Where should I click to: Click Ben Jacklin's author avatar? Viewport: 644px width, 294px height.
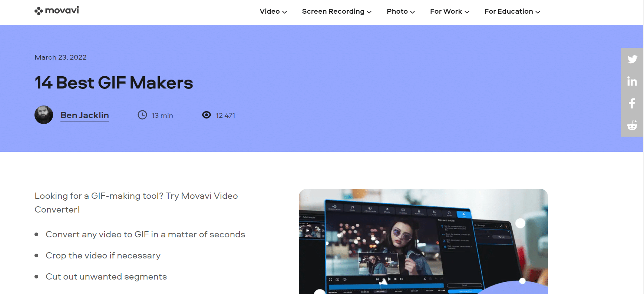44,115
